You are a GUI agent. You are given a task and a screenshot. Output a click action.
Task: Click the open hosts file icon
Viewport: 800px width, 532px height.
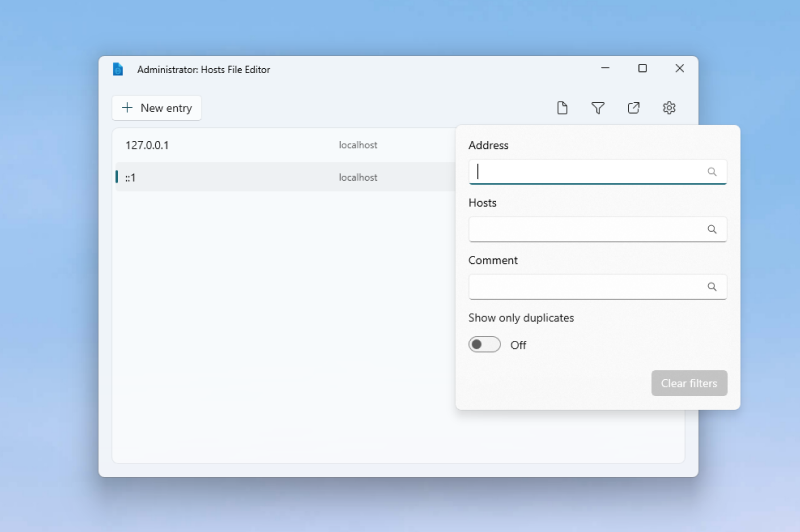[634, 108]
